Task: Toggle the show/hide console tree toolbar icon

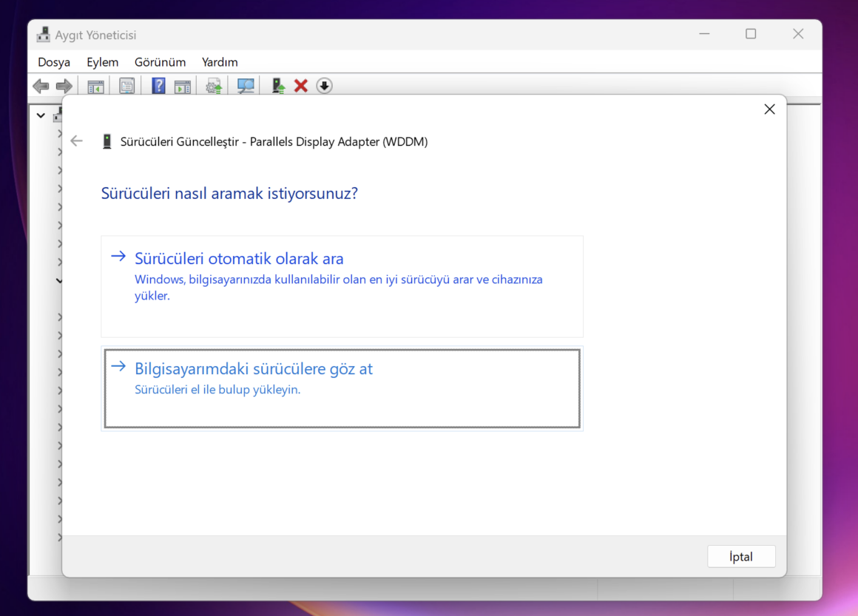Action: tap(95, 86)
